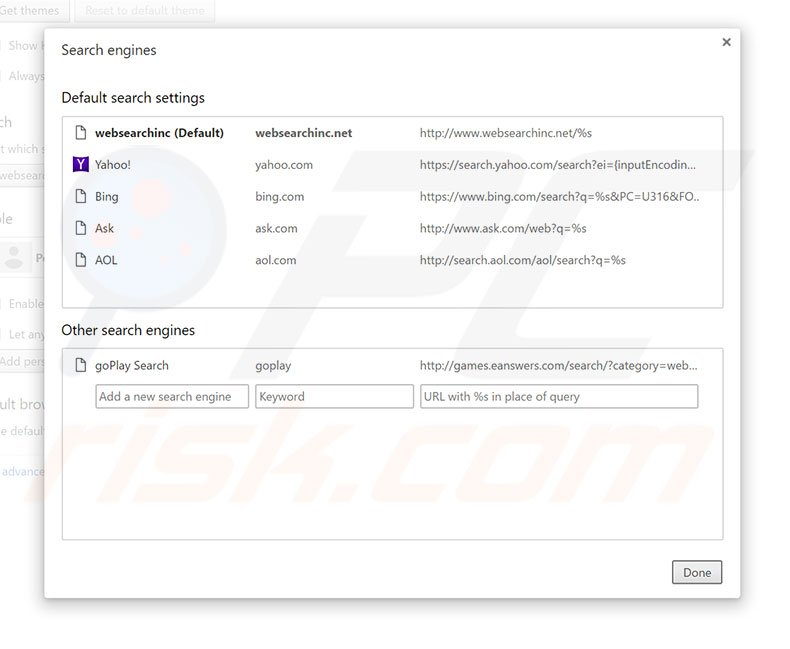Focus the Keyword input field
Screen dimensions: 790x649
[334, 396]
